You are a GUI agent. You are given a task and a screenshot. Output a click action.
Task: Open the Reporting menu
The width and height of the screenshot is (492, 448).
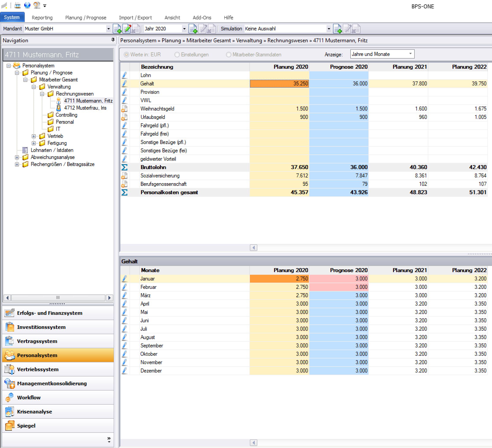[x=42, y=18]
